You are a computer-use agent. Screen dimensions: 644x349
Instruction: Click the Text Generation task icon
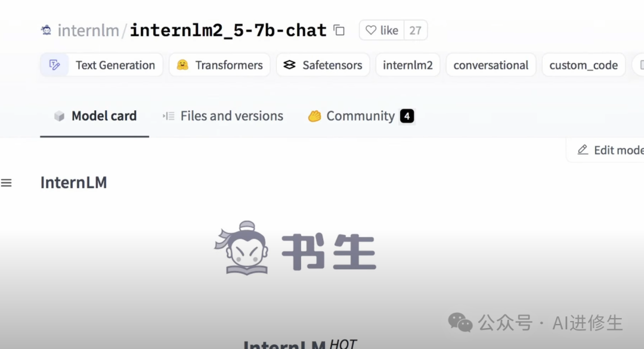pos(54,65)
